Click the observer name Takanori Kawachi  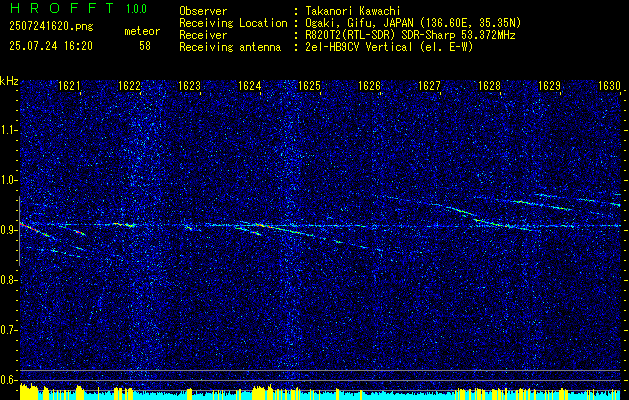click(353, 11)
